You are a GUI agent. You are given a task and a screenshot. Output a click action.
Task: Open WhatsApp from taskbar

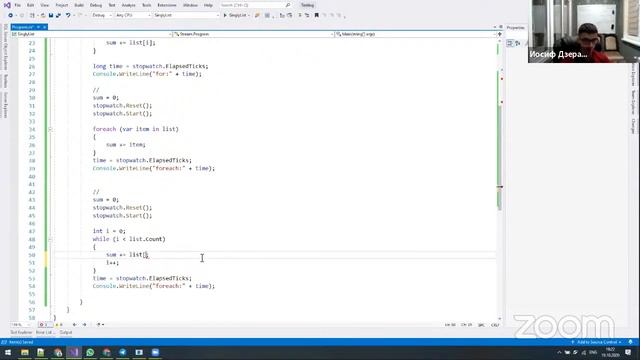tap(90, 352)
